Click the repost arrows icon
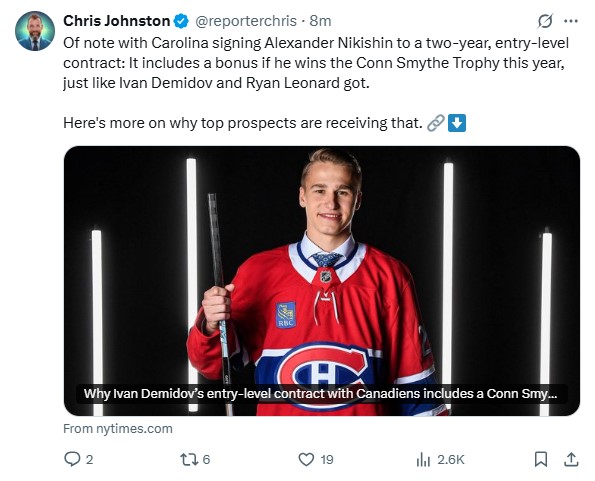The image size is (595, 481). tap(189, 459)
